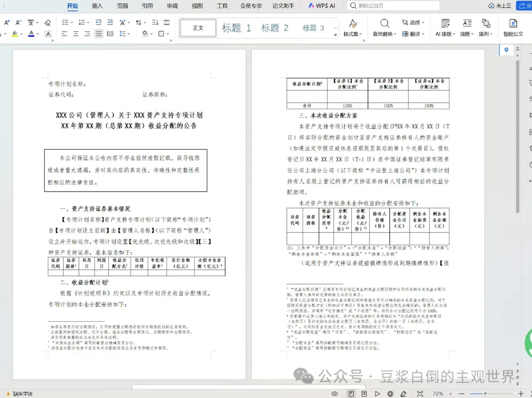
Task: Click the character border A icon
Action: pyautogui.click(x=48, y=33)
